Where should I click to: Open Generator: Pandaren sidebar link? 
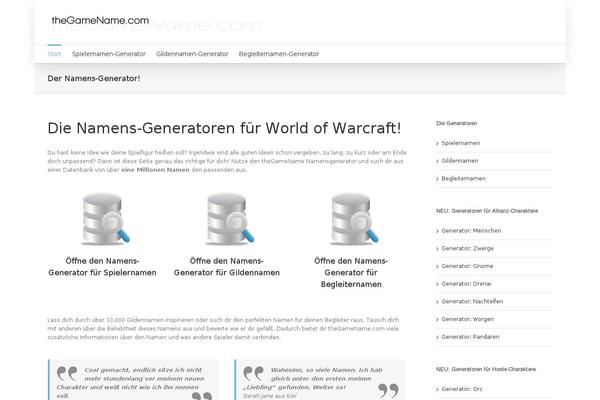pyautogui.click(x=470, y=337)
